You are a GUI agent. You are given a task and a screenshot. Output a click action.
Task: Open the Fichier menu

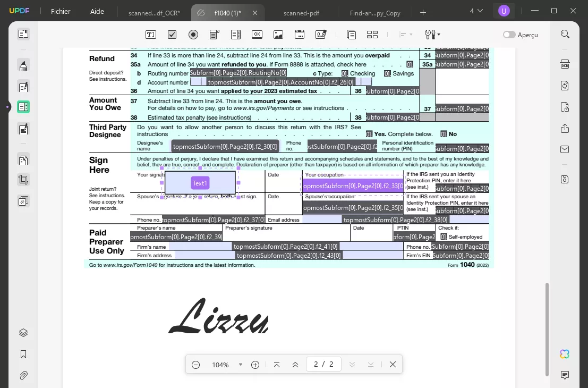[61, 11]
